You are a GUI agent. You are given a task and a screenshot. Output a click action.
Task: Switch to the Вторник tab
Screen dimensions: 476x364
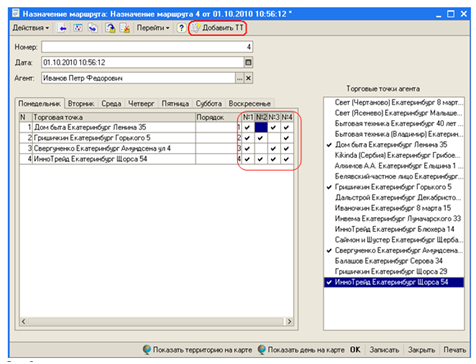click(x=81, y=104)
